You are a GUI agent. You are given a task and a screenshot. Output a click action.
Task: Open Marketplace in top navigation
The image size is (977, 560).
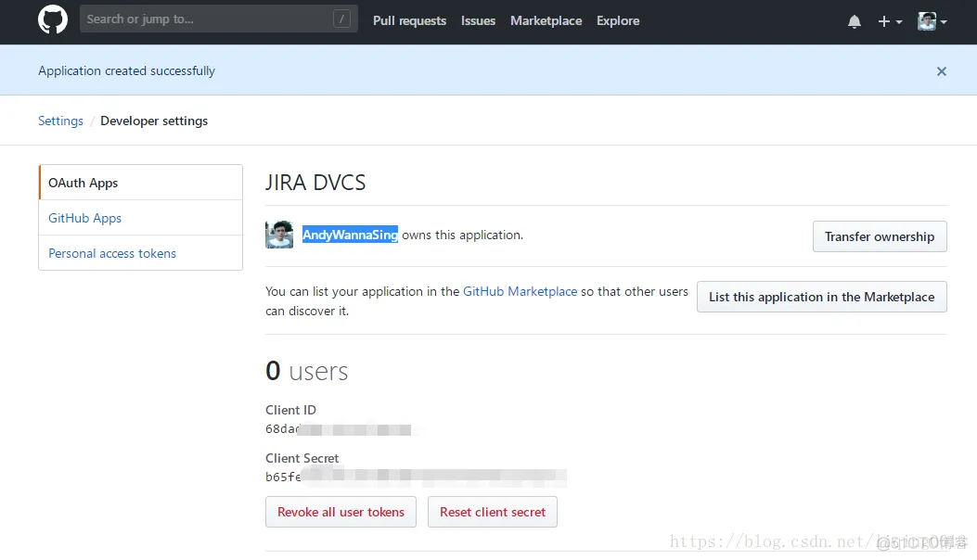546,20
